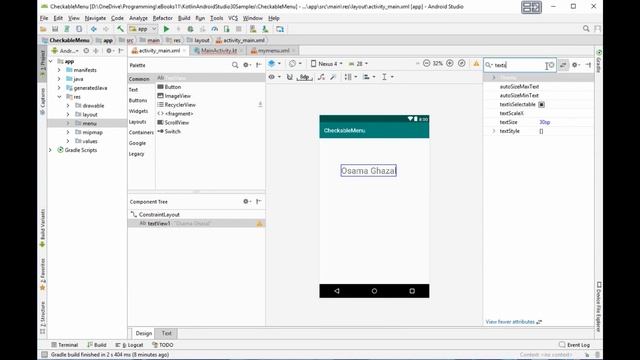Switch to the Text editor tab
Viewport: 640px width, 360px height.
point(167,333)
